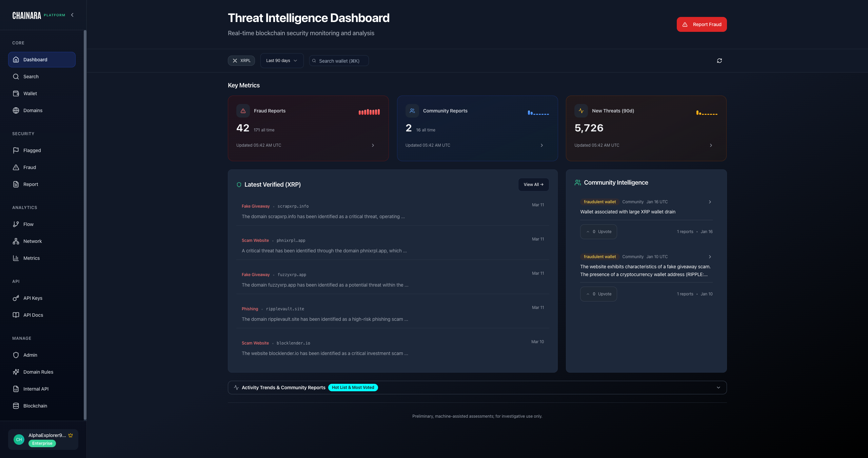868x458 pixels.
Task: Open the fuzzyxrp.app Fake Giveaway entry
Action: [x=393, y=280]
